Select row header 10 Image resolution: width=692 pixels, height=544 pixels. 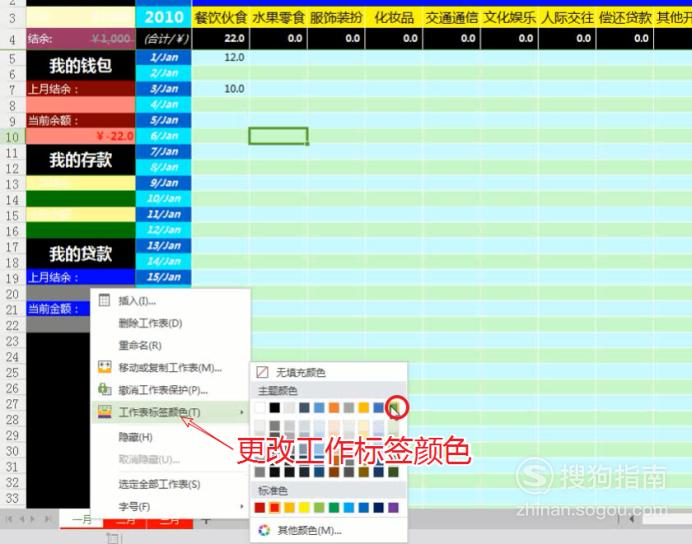point(12,136)
